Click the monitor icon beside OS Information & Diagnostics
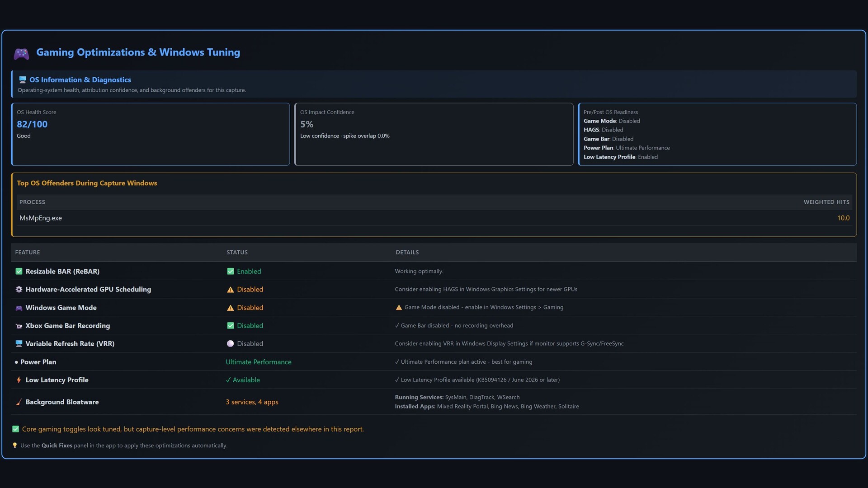The height and width of the screenshot is (488, 868). click(x=23, y=80)
